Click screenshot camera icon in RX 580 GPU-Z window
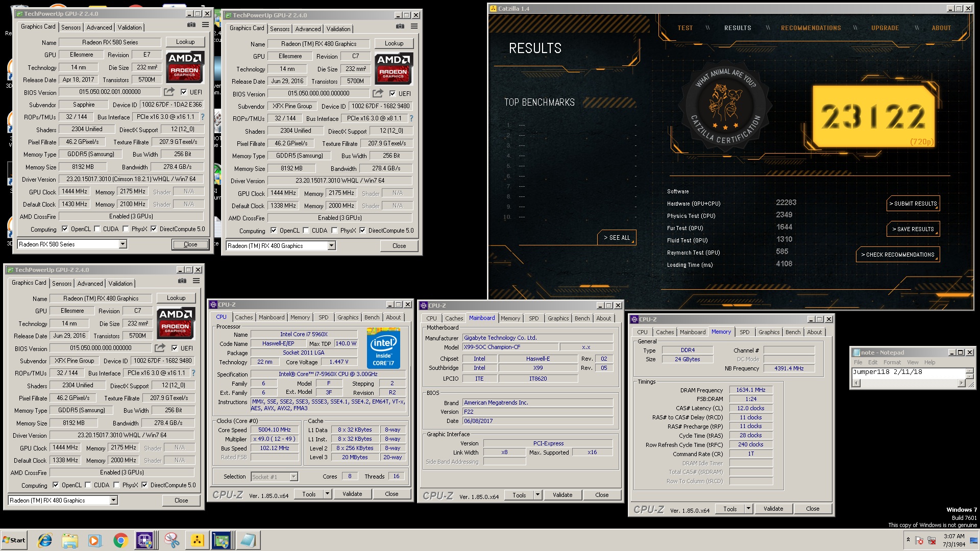Viewport: 980px width, 551px height. [191, 24]
